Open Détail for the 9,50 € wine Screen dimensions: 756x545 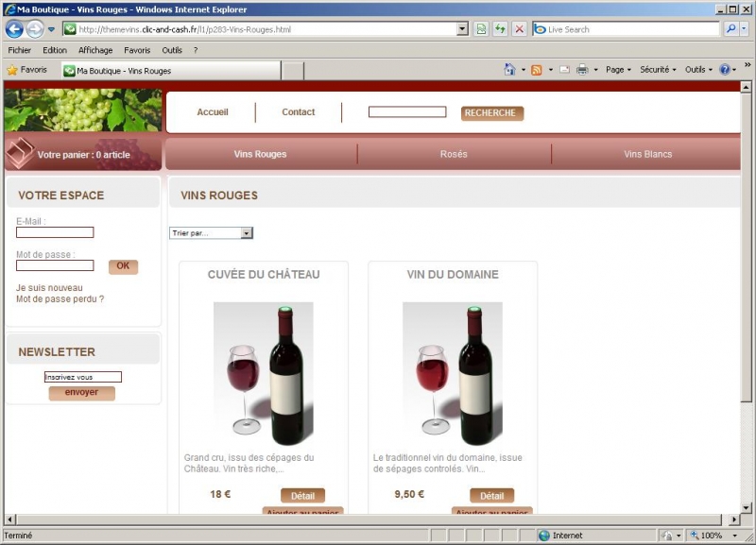(x=491, y=496)
